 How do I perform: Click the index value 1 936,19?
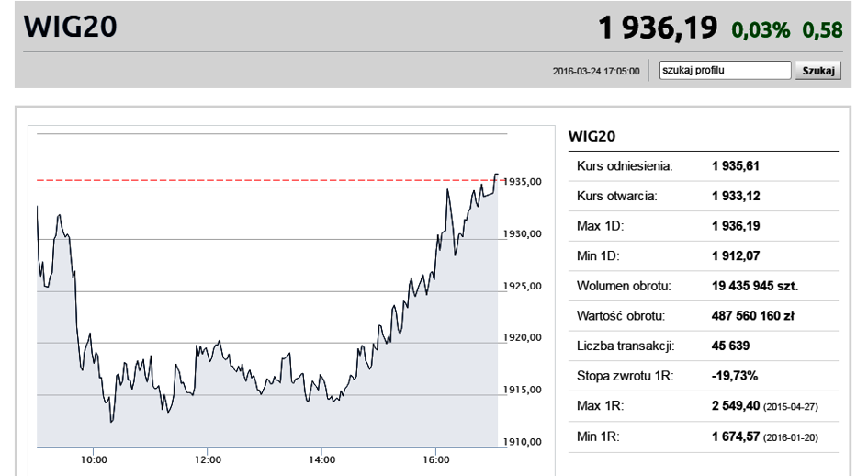658,28
